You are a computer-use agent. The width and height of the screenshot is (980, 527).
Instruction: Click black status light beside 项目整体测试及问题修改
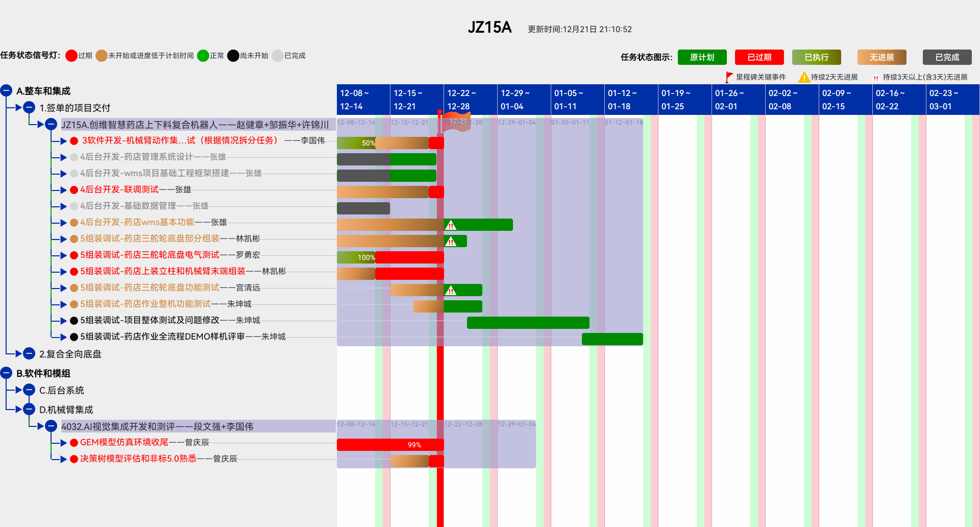pos(74,321)
